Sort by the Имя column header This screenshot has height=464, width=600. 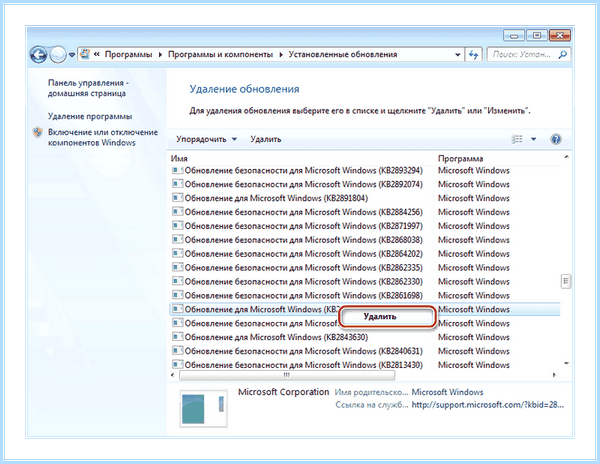point(179,158)
